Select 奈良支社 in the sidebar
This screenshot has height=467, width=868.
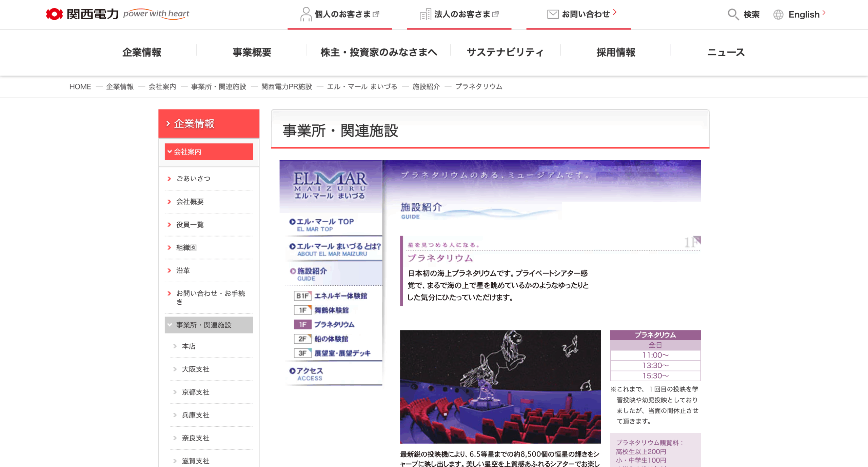pos(196,438)
